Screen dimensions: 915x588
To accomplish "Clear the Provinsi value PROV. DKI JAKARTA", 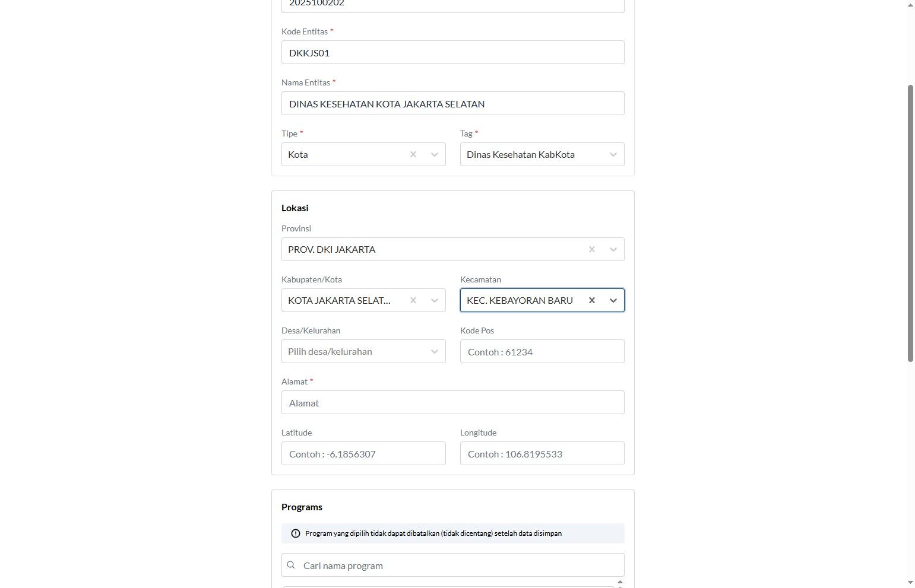I will point(592,249).
